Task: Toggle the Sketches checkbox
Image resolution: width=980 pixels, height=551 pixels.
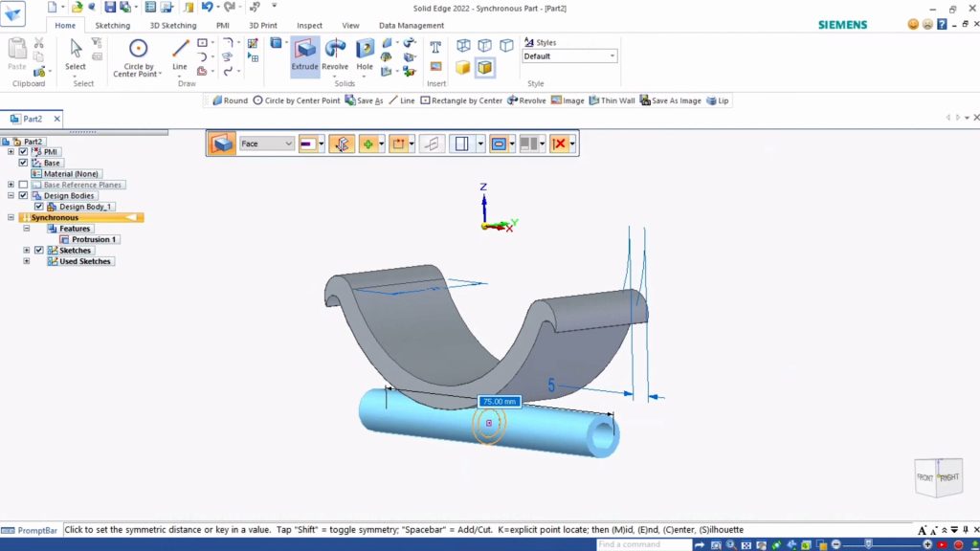Action: coord(38,250)
